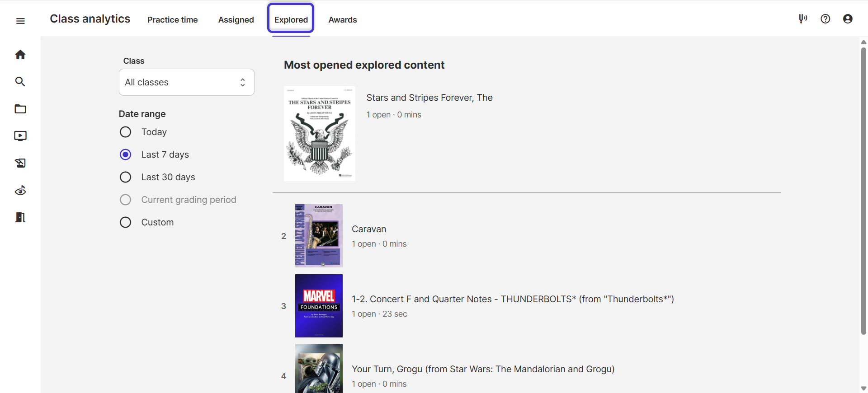Switch to the Practice time tab

coord(172,20)
